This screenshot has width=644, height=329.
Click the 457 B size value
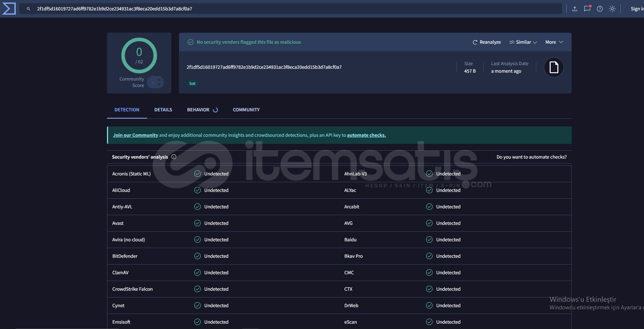click(x=470, y=71)
